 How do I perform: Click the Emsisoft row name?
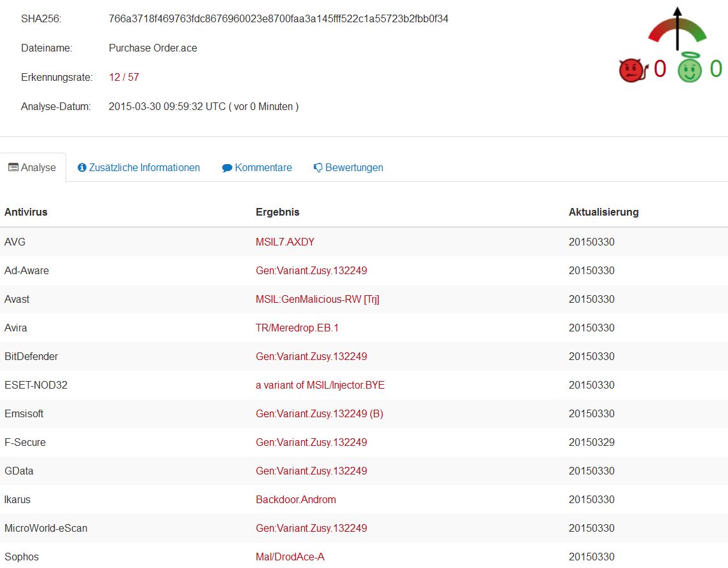(24, 413)
